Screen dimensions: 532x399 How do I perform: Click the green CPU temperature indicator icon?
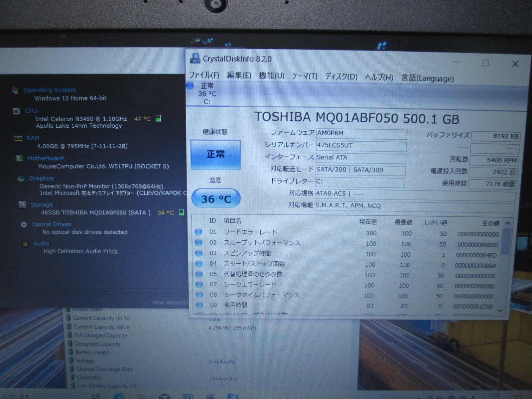(x=159, y=119)
